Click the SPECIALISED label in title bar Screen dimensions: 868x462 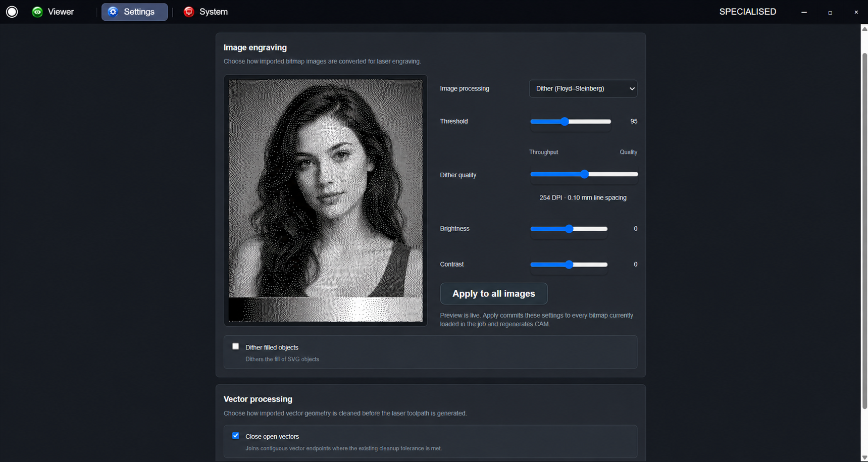747,12
